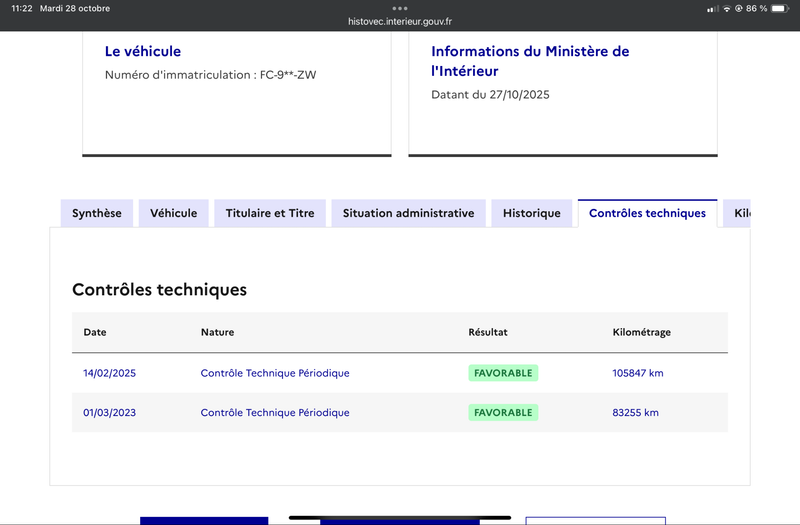Image resolution: width=800 pixels, height=525 pixels.
Task: Tap the Wi-Fi icon in status bar
Action: click(x=726, y=8)
